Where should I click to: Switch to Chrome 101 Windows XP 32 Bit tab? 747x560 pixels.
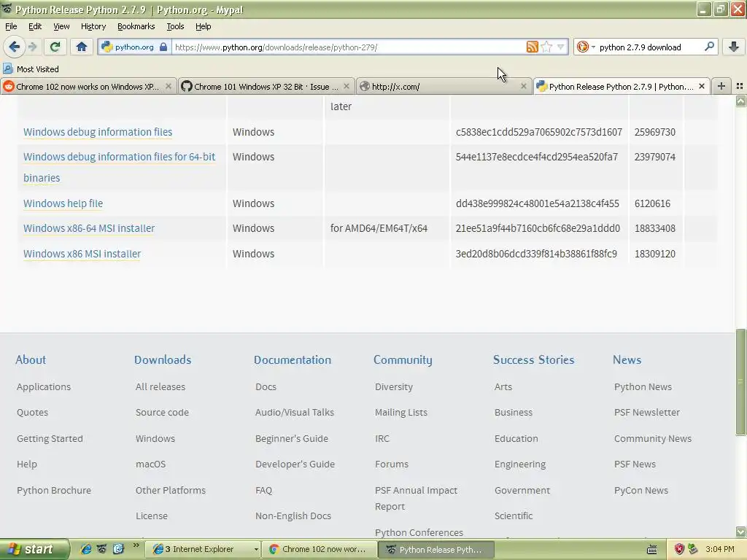266,86
